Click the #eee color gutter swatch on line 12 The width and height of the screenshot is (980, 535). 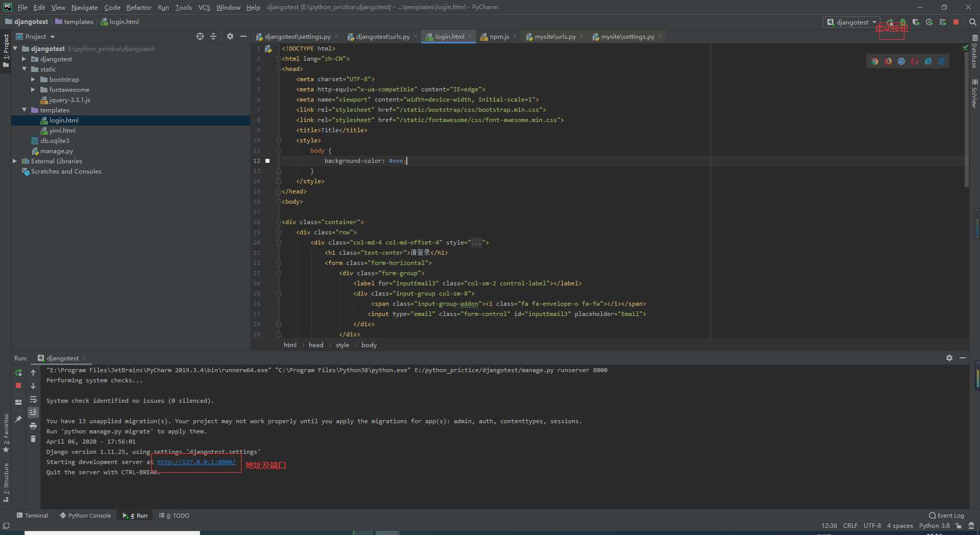(267, 161)
